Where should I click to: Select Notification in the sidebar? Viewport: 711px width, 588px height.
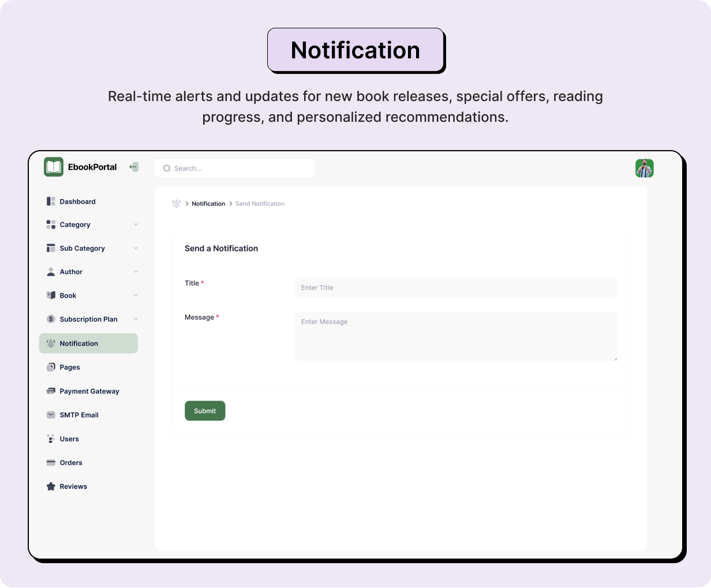[88, 343]
